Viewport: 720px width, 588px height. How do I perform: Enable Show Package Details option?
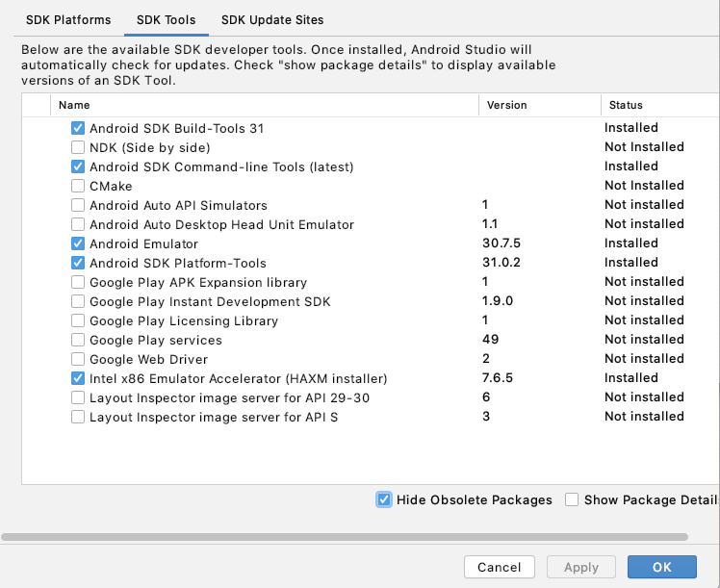click(572, 499)
